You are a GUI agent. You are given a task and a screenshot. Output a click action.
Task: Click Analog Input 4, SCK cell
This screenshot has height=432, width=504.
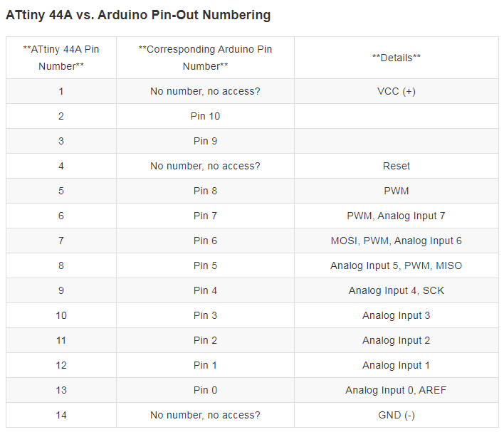coord(397,290)
